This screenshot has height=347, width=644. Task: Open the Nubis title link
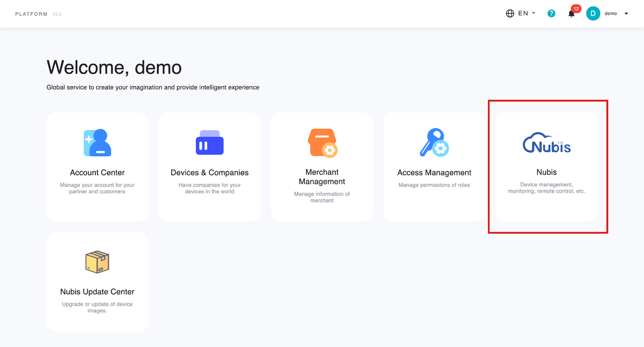tap(547, 172)
